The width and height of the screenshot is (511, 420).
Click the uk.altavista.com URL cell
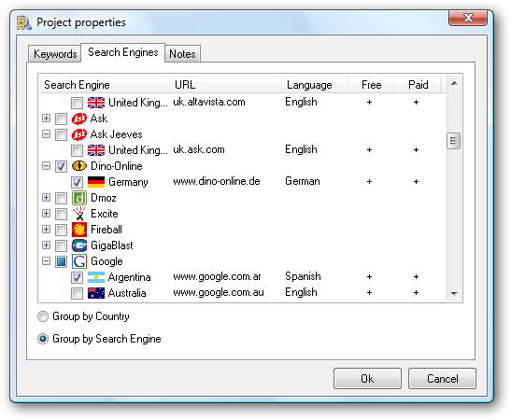209,103
